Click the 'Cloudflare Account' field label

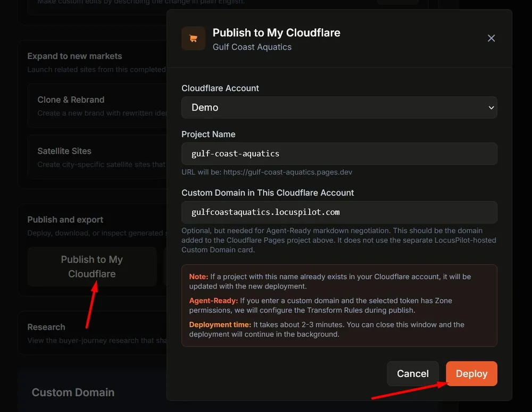pos(220,88)
